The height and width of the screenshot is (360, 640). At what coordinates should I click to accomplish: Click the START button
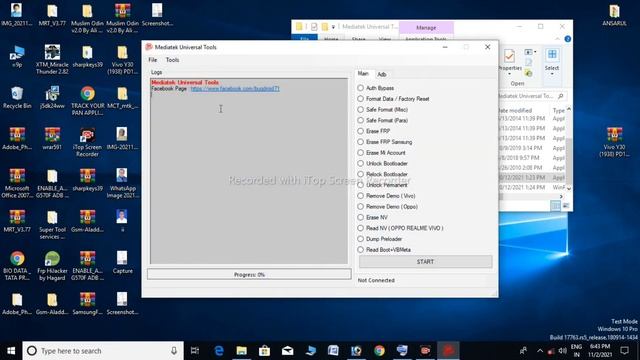point(425,262)
